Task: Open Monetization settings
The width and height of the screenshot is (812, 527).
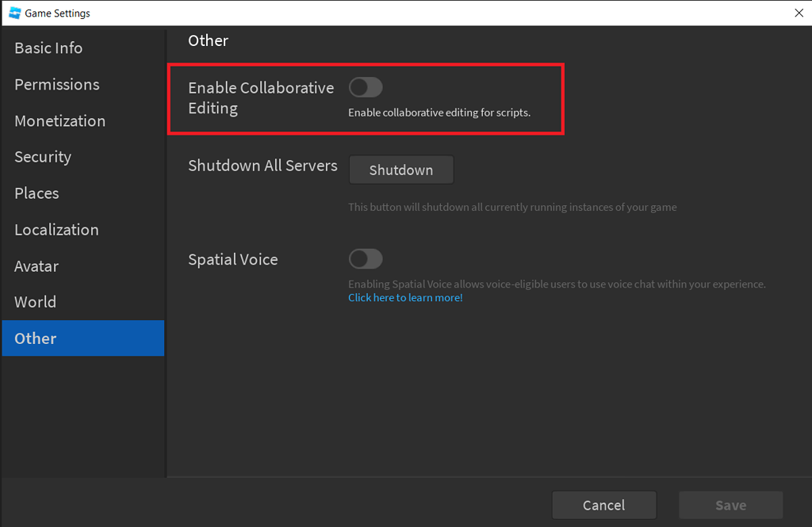Action: pos(59,120)
